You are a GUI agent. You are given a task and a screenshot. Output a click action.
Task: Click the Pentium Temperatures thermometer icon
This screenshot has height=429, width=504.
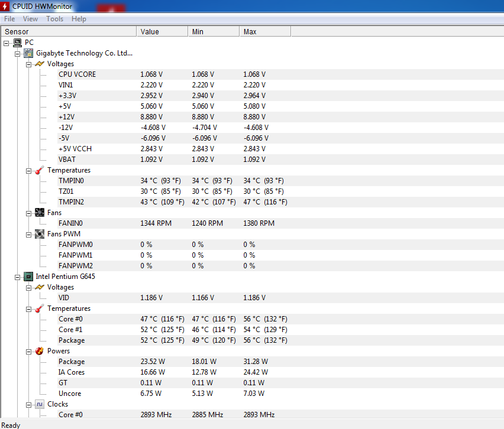click(x=40, y=308)
